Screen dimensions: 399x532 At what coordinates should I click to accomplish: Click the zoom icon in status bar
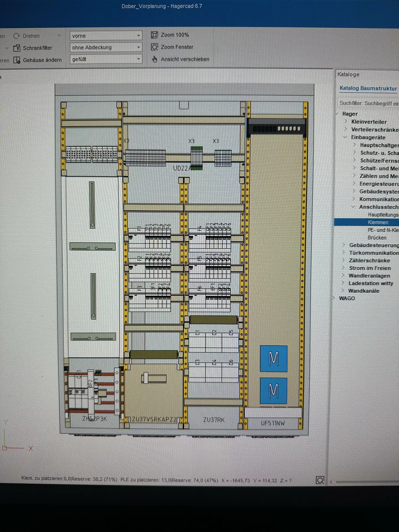click(x=320, y=480)
